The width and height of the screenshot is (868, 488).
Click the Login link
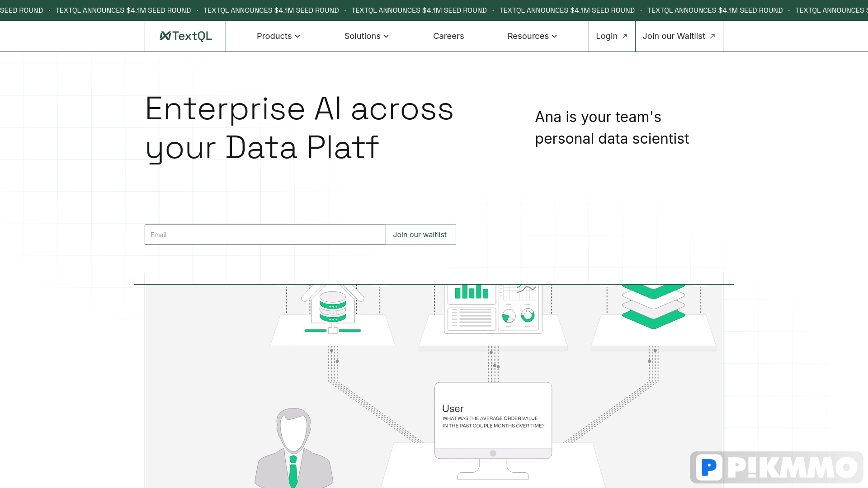pos(612,36)
